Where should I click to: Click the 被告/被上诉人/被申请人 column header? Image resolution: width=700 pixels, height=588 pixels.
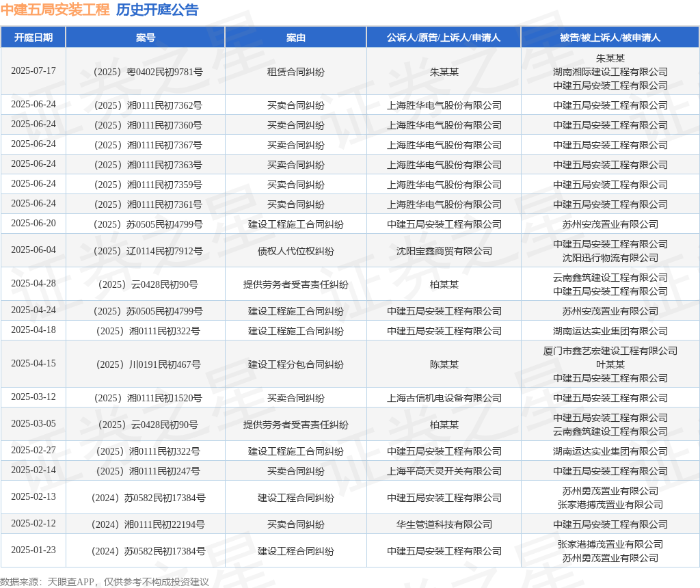pos(610,38)
